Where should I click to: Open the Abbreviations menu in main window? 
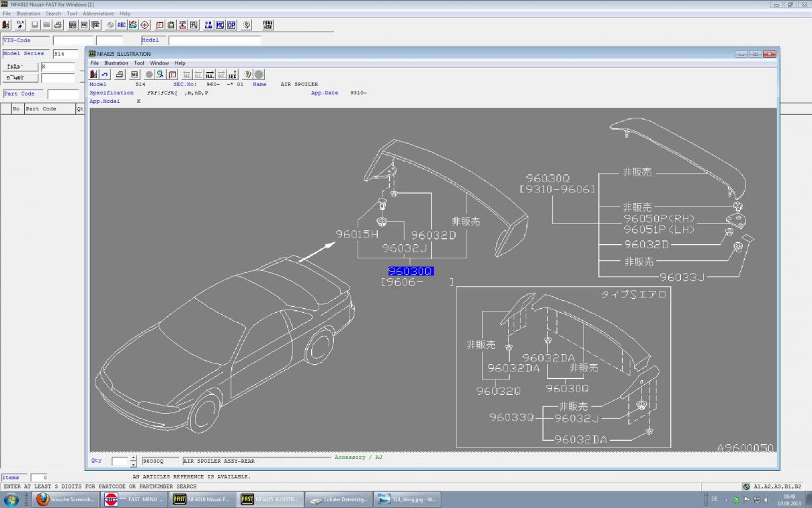point(98,13)
